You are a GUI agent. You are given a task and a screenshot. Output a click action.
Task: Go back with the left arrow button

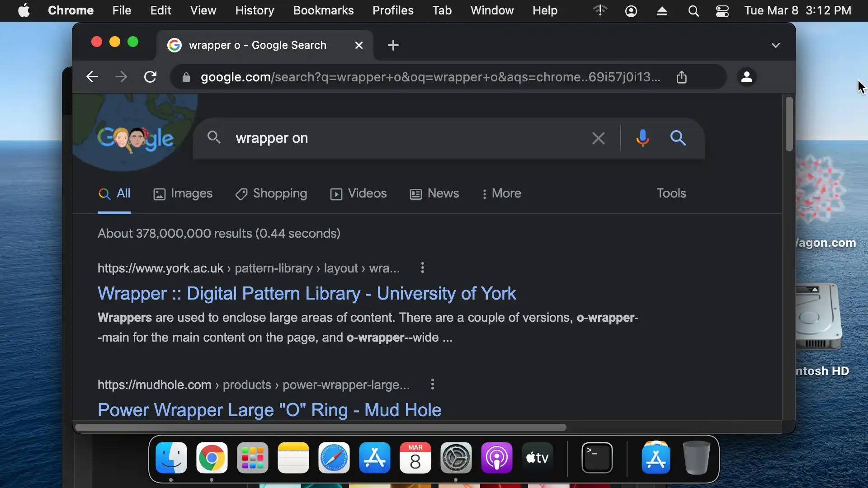pyautogui.click(x=92, y=77)
